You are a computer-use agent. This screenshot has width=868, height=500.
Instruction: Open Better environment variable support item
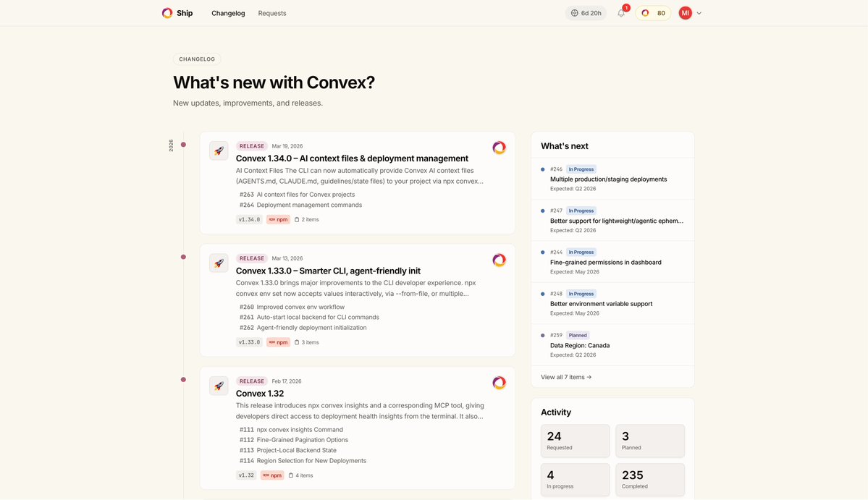click(x=601, y=304)
